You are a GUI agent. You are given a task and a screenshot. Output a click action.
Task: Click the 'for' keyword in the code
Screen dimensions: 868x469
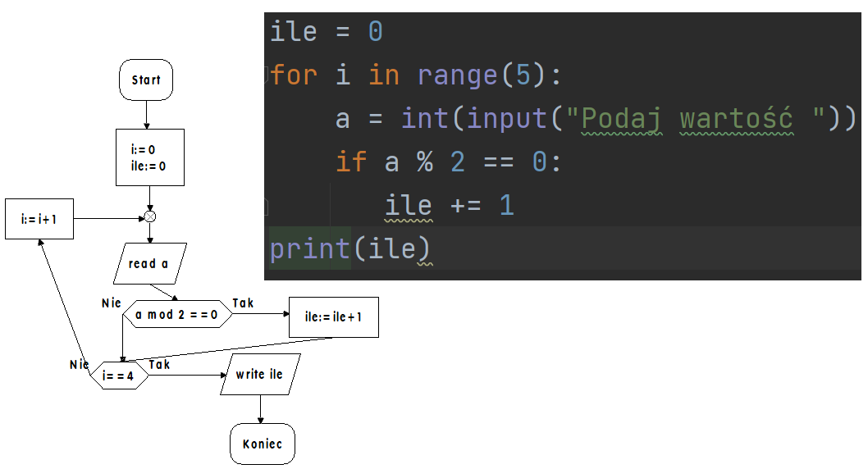click(294, 75)
